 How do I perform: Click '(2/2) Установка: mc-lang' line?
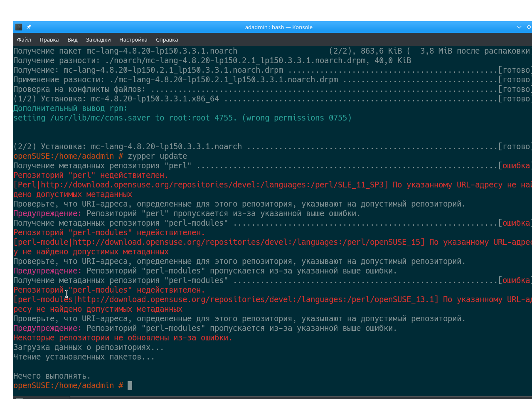[x=128, y=147]
